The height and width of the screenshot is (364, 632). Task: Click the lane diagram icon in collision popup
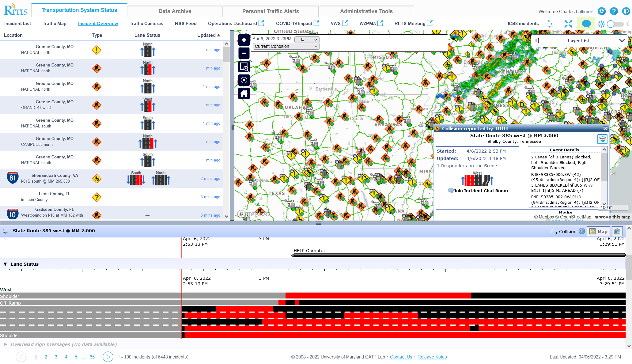coord(602,139)
